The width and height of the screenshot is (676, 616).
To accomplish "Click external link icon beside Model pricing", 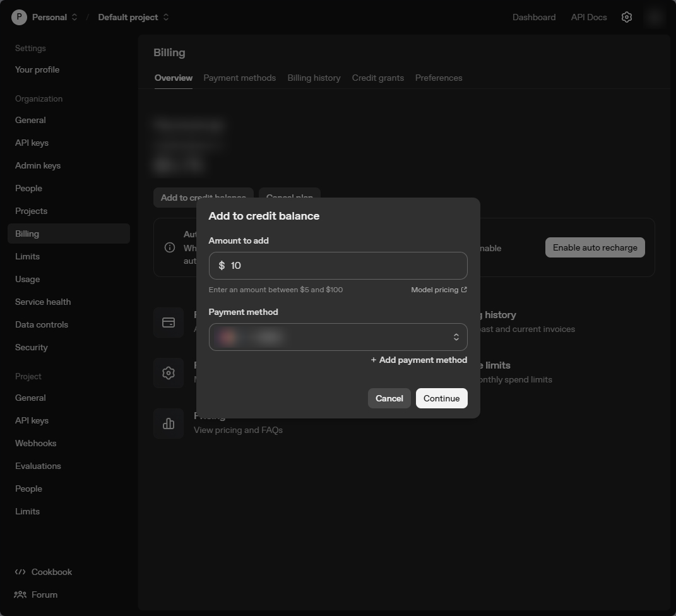I will click(x=464, y=290).
